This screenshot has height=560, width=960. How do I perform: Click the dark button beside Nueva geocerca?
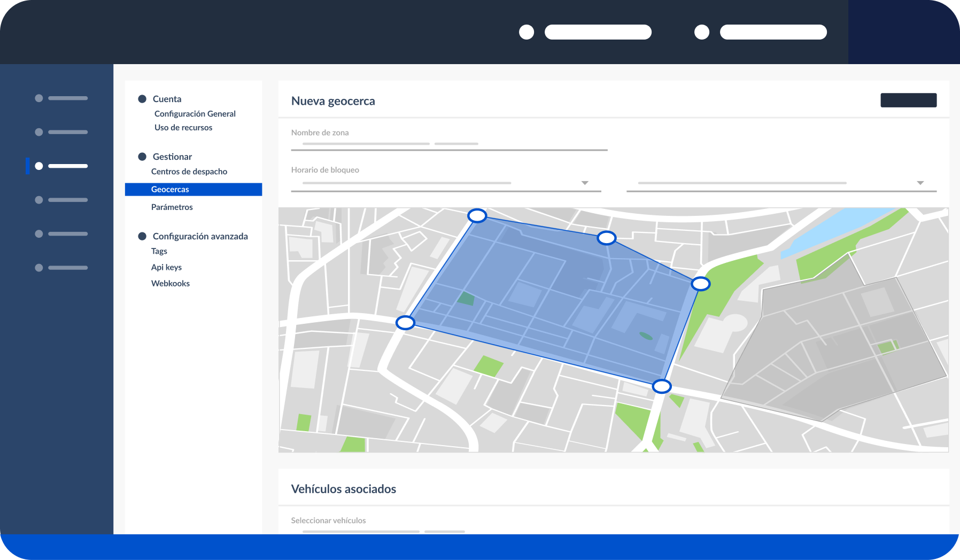908,100
